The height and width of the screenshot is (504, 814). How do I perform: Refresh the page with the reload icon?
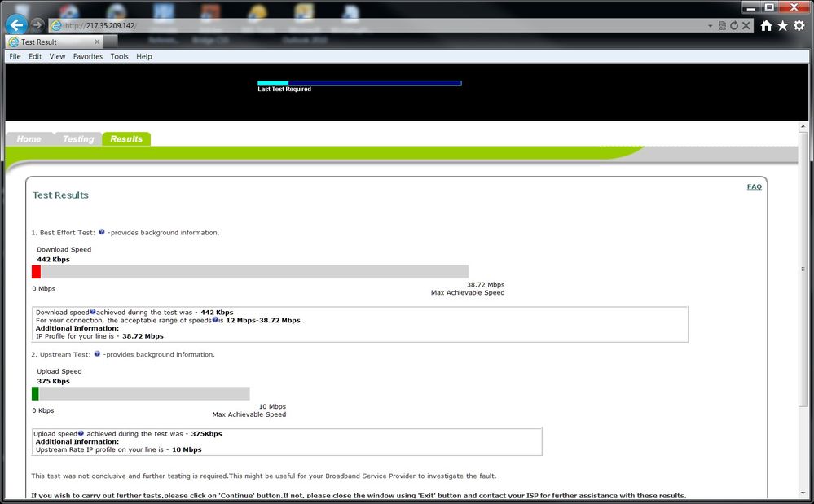(x=734, y=25)
